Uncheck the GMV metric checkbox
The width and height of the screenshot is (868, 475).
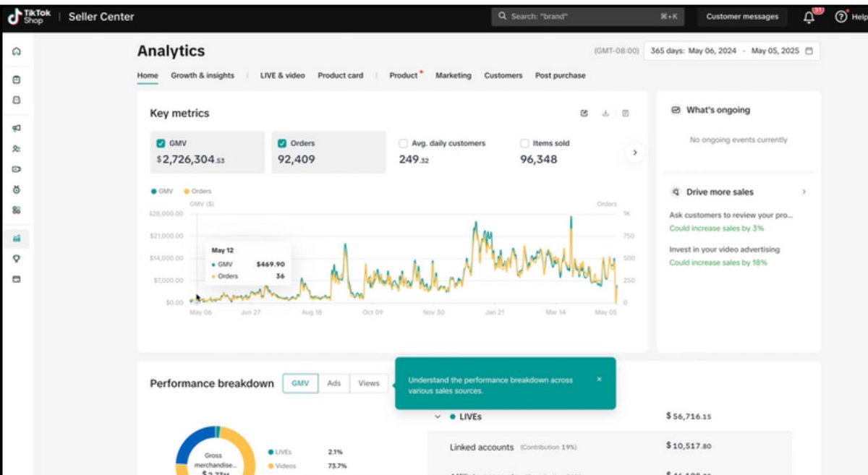[x=161, y=143]
